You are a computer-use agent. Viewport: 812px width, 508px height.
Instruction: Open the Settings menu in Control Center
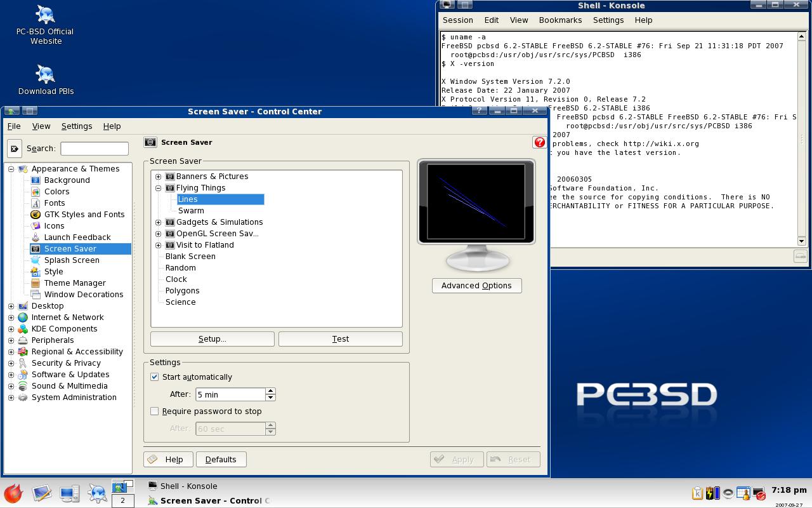[77, 126]
